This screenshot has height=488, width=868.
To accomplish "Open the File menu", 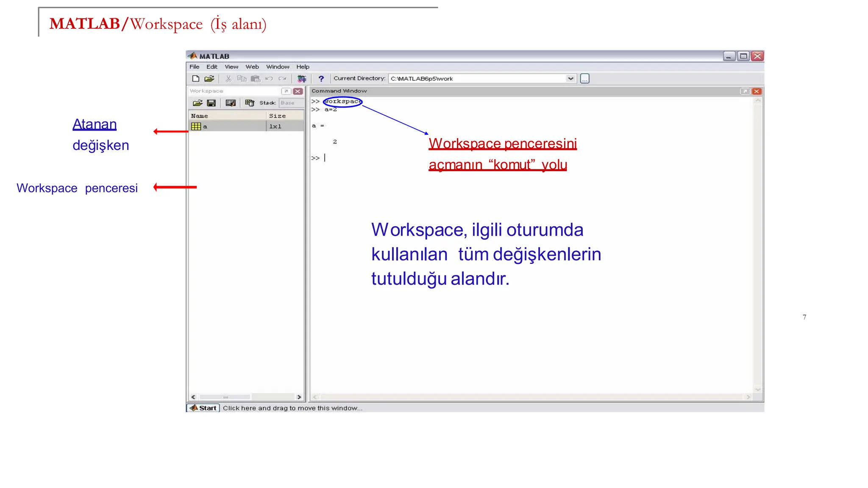I will [x=194, y=67].
